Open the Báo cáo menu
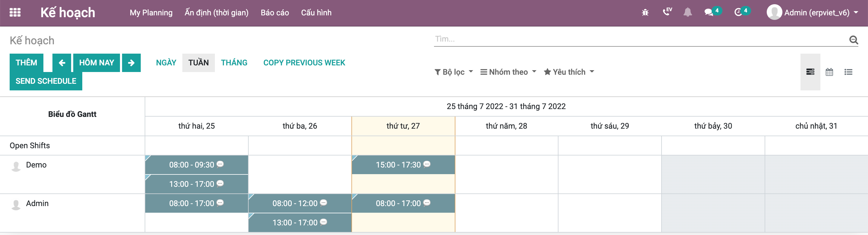 point(275,12)
